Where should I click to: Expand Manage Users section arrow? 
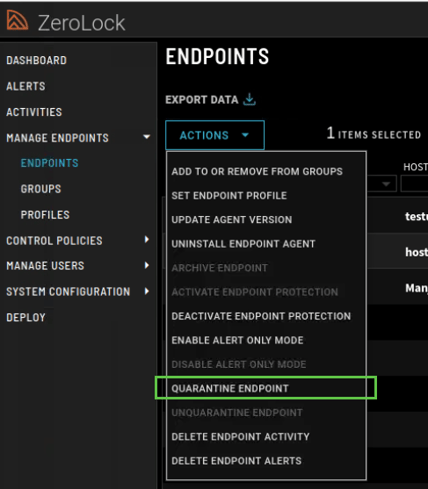pyautogui.click(x=147, y=265)
